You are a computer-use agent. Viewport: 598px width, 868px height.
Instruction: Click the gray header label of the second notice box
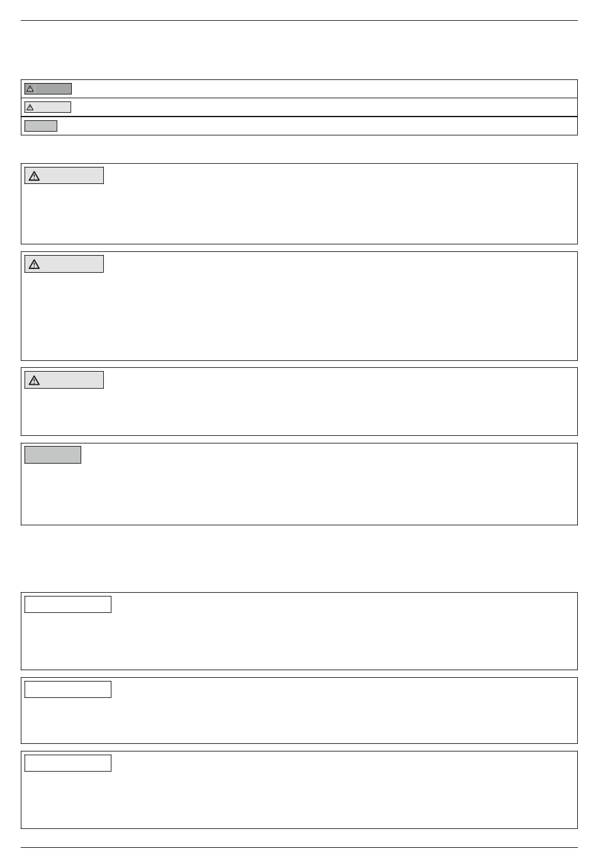tap(64, 264)
